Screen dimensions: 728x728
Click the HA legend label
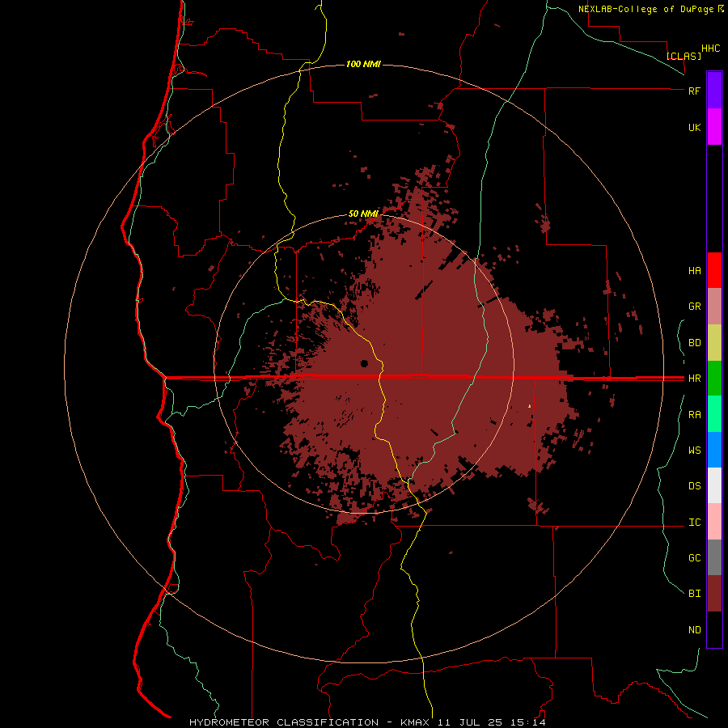point(694,270)
